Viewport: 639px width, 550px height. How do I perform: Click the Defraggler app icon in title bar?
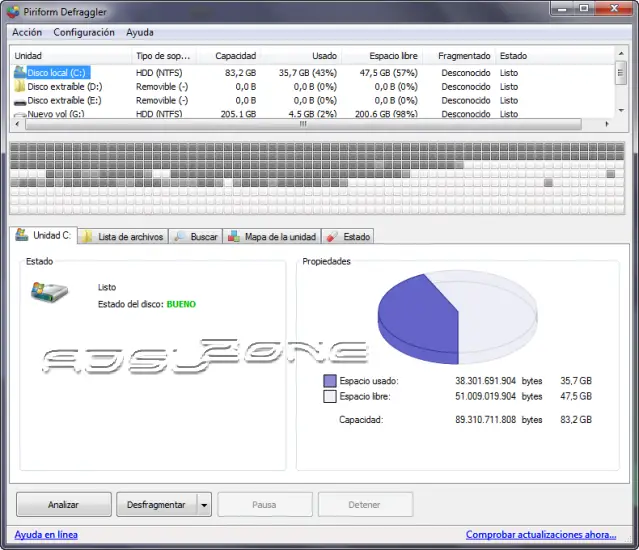tap(13, 12)
